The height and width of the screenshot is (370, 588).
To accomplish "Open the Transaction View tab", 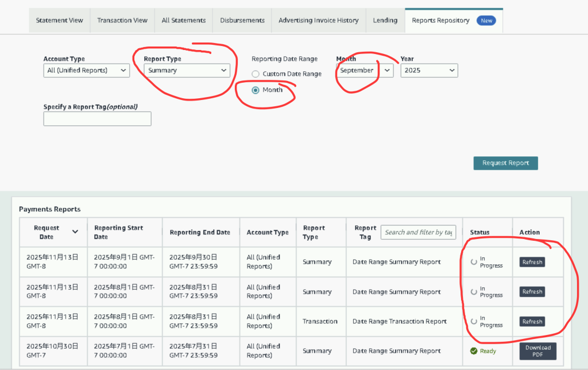I will click(122, 21).
